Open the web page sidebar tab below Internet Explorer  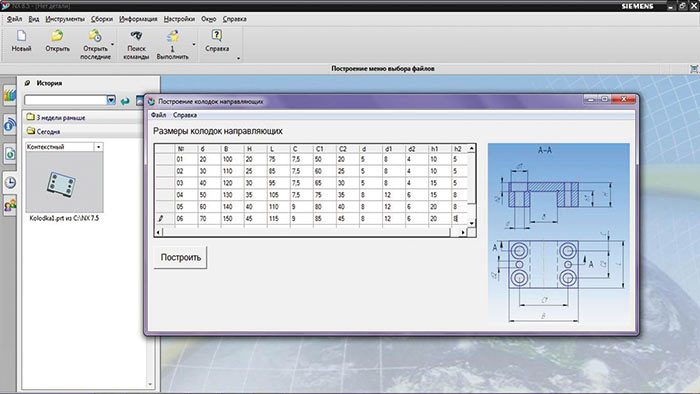10,154
